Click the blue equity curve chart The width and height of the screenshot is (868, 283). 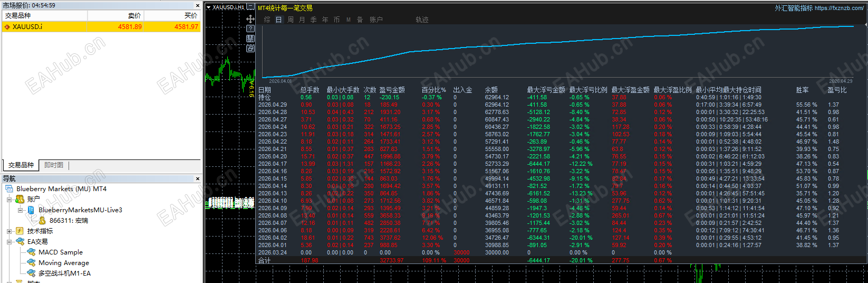[558, 52]
